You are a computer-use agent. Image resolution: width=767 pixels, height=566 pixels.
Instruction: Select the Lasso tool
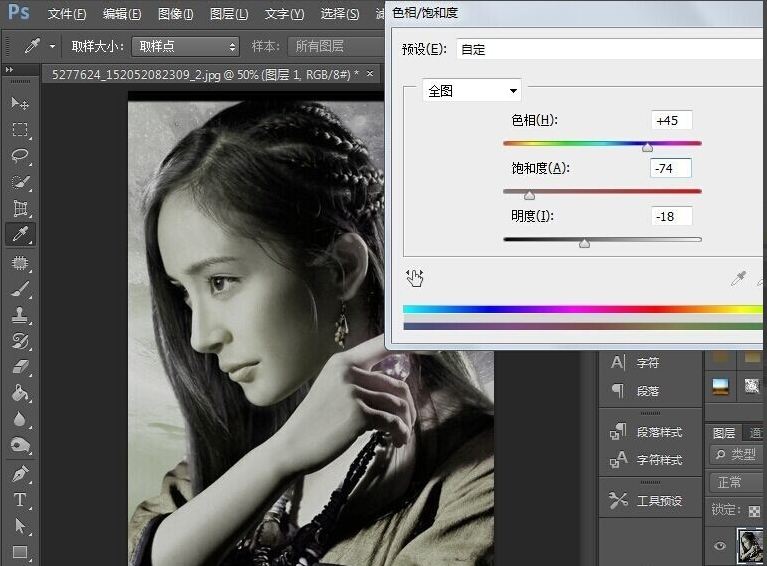pos(19,156)
